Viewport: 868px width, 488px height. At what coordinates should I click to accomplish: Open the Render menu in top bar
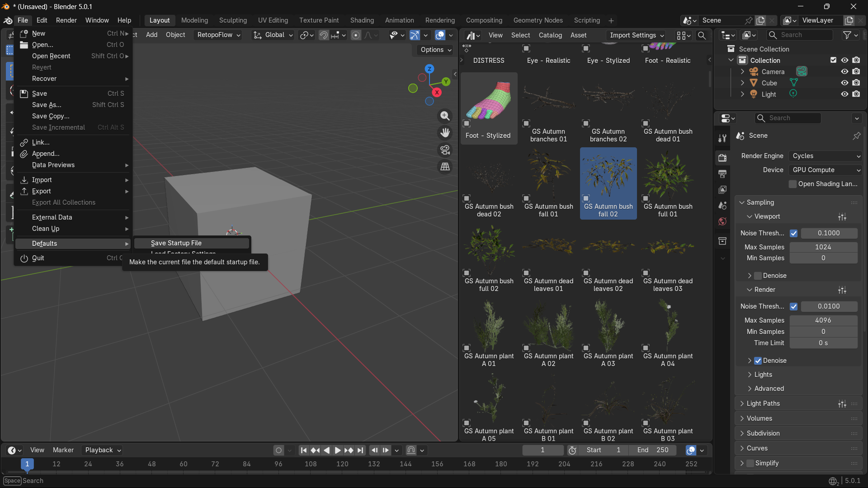pos(66,20)
